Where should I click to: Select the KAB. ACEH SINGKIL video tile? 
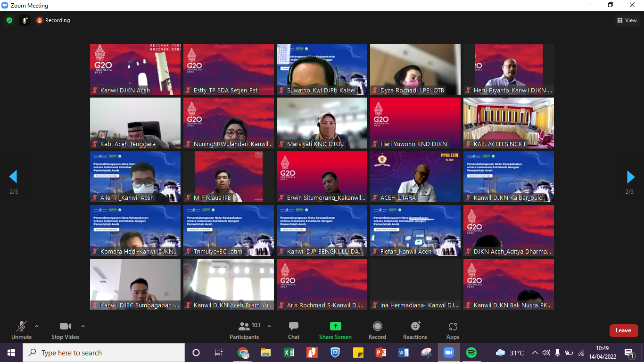(508, 123)
